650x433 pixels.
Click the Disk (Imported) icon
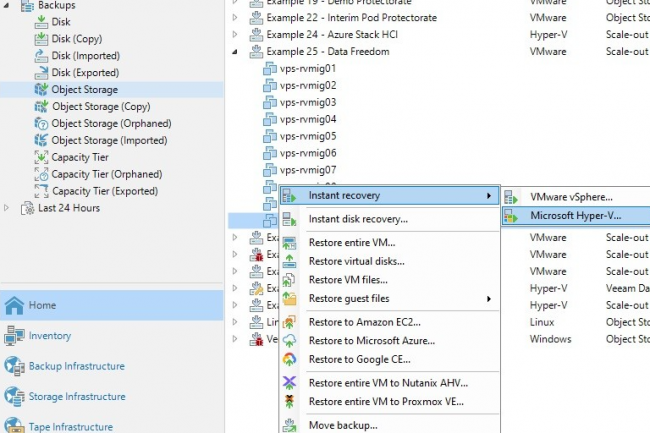[41, 56]
